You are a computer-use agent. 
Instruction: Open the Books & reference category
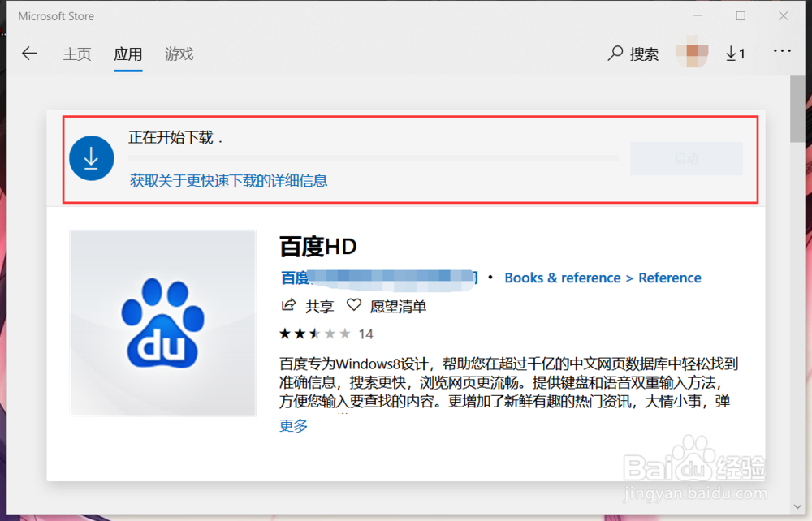coord(563,278)
